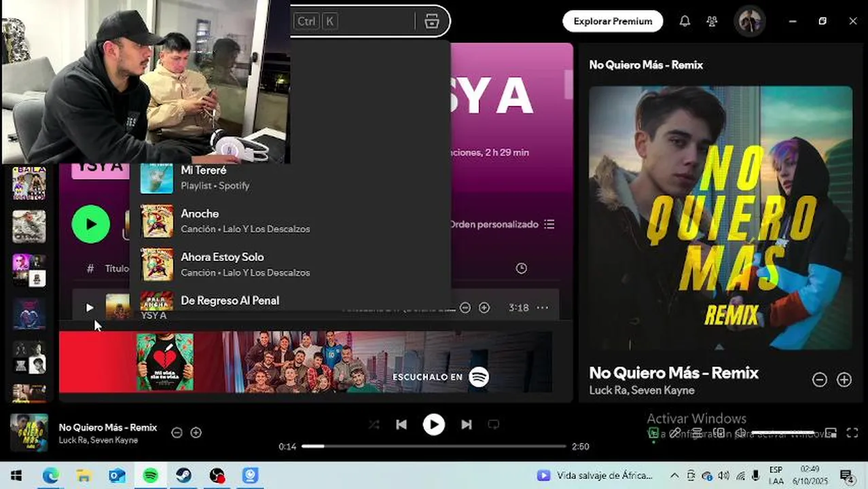Select the Anoche song search result

point(290,221)
